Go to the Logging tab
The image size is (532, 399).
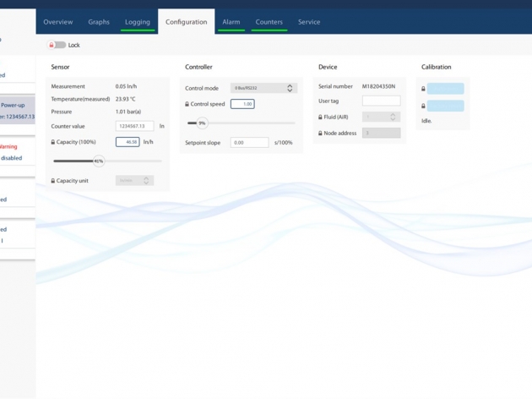coord(138,22)
